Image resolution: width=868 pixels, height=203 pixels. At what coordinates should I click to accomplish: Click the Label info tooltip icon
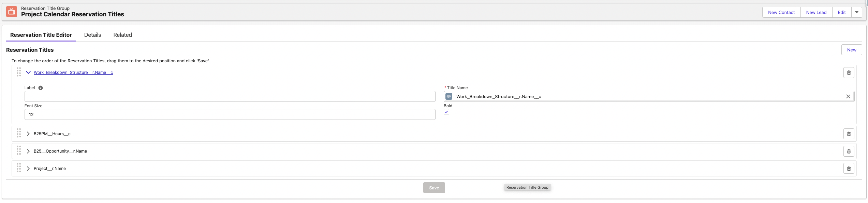coord(41,88)
